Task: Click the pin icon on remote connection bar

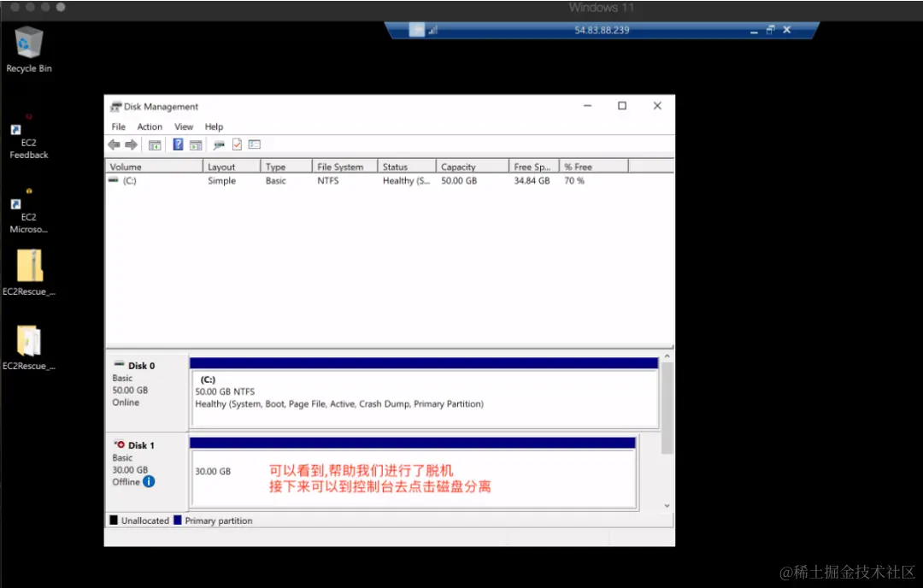Action: point(417,30)
